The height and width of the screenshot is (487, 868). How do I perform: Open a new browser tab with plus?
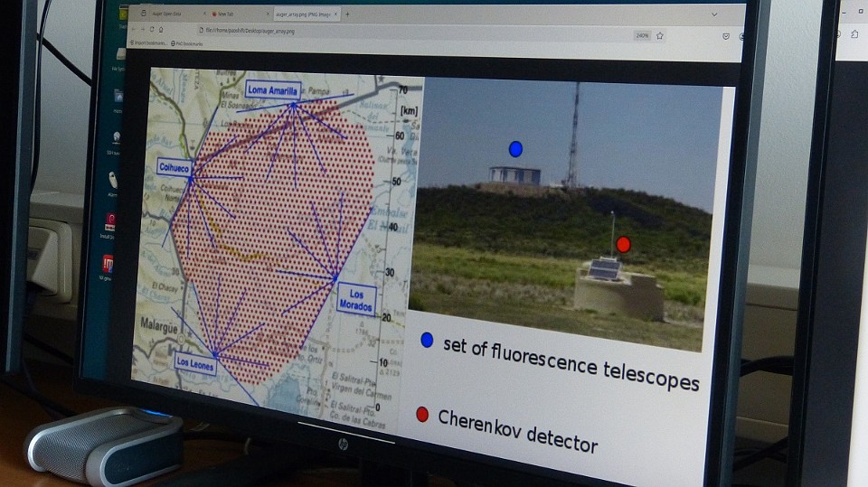(x=348, y=14)
